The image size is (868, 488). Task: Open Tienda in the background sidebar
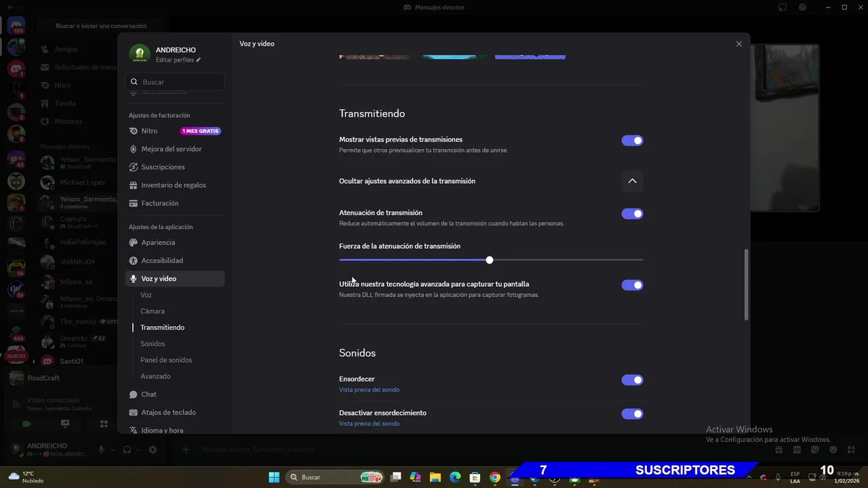click(65, 104)
